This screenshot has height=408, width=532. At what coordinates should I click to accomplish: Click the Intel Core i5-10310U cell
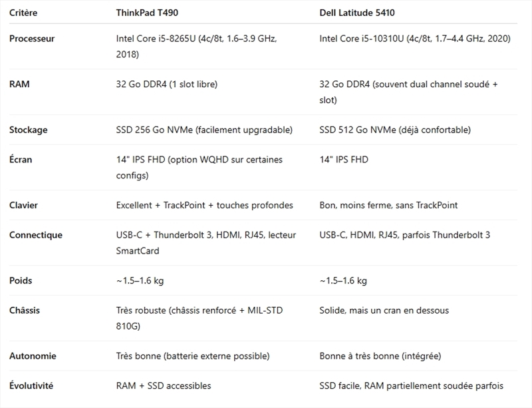click(414, 39)
